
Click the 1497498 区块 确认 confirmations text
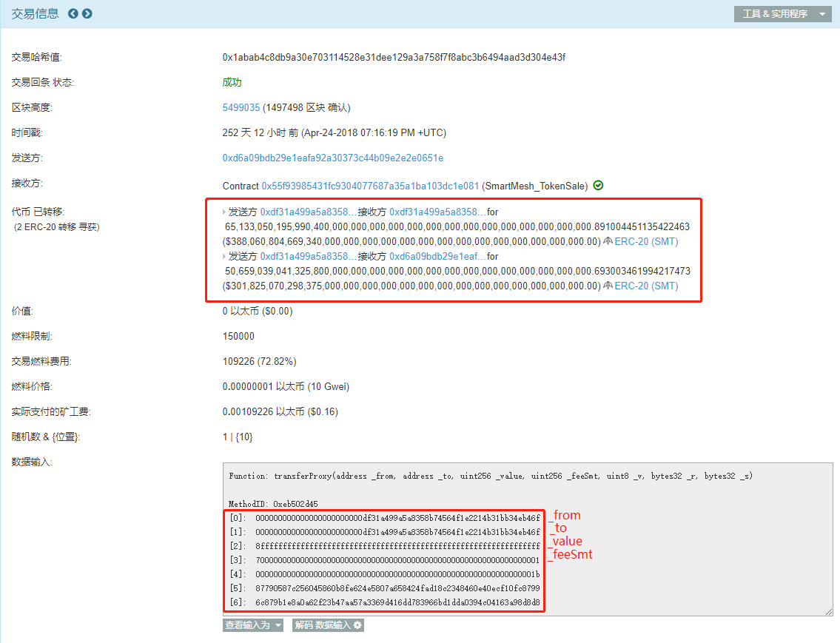point(306,107)
